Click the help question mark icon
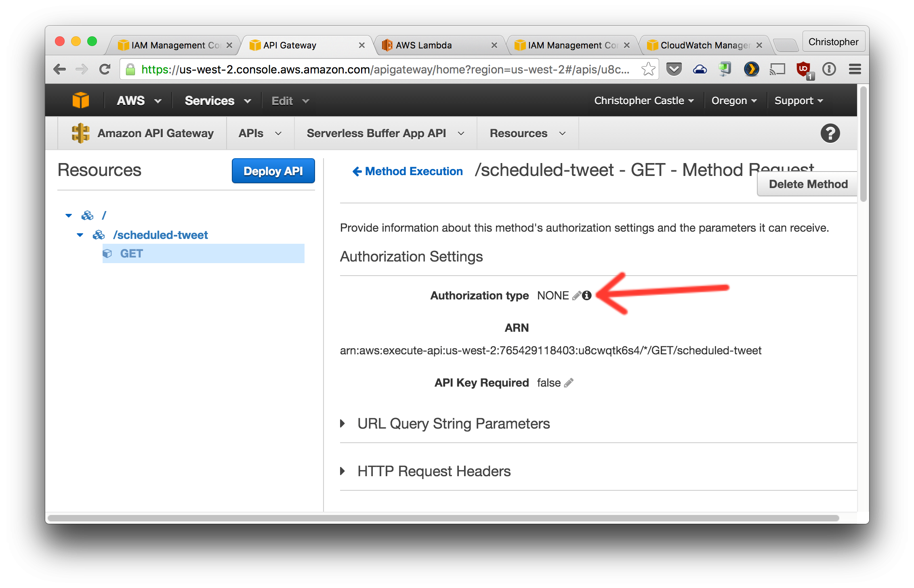 point(830,133)
